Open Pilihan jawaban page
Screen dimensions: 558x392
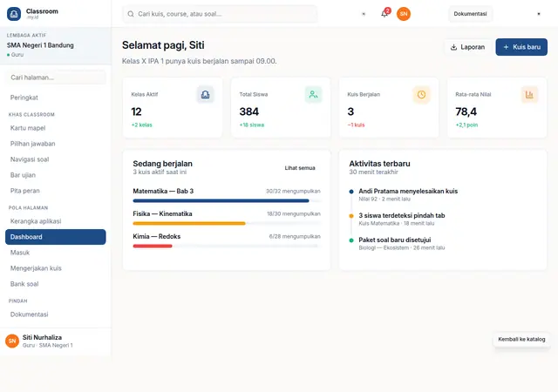(56, 144)
